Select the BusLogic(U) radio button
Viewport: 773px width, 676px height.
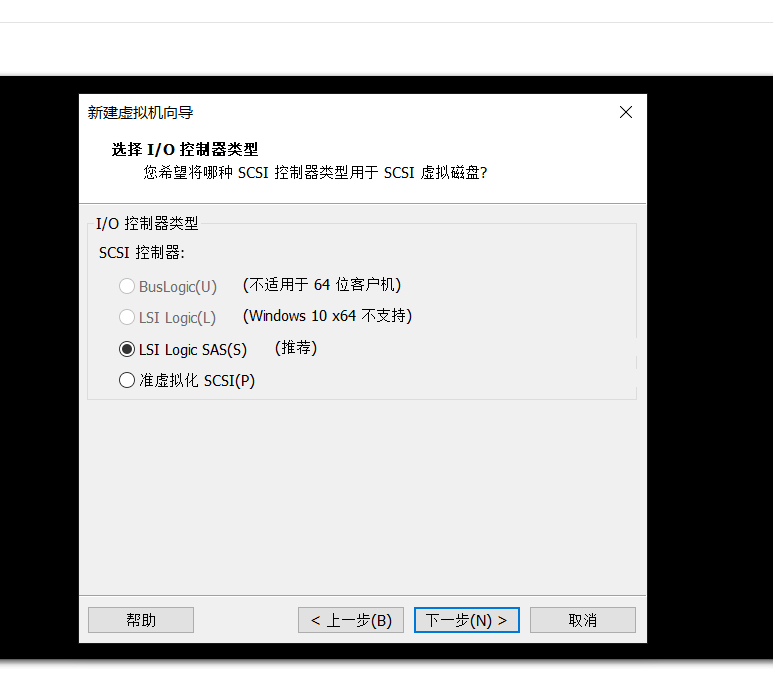click(168, 286)
